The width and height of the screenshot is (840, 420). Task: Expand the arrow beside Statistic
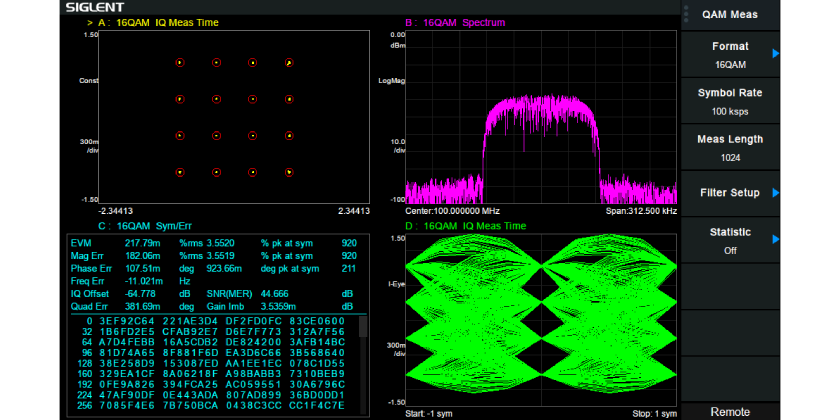775,239
